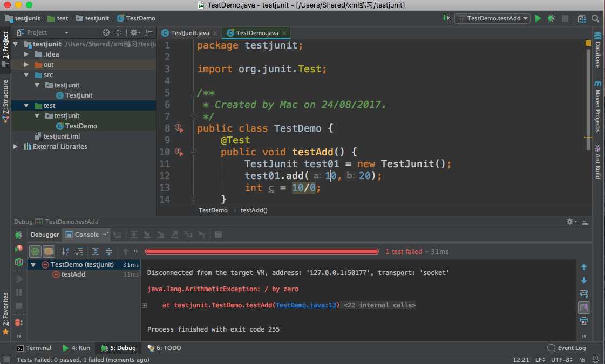Image resolution: width=605 pixels, height=364 pixels.
Task: Open Search Everywhere magnifier icon
Action: point(595,18)
